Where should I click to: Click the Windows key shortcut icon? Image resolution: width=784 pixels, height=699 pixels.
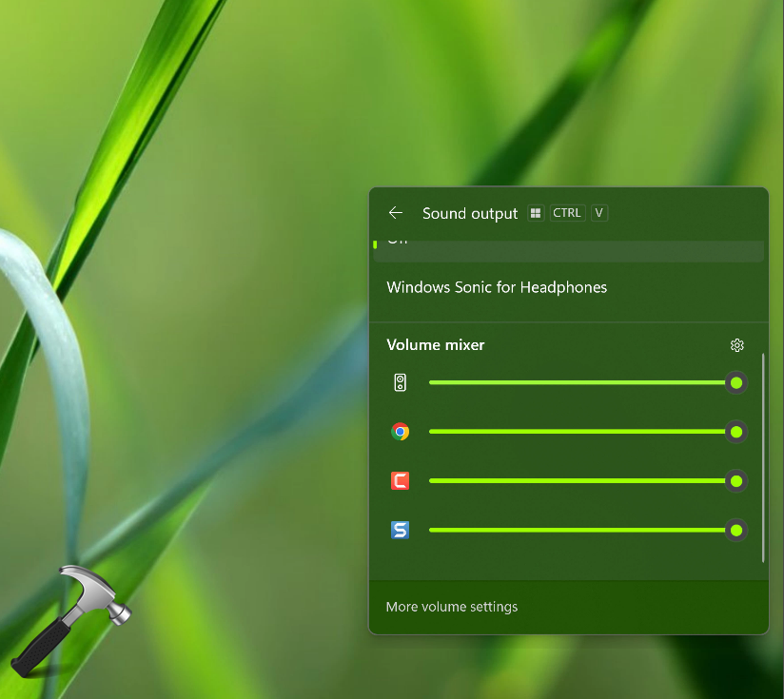coord(536,213)
